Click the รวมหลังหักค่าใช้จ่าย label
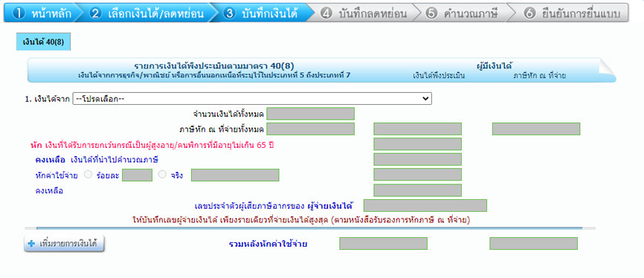Viewport: 644px width, 278px height. click(x=268, y=245)
